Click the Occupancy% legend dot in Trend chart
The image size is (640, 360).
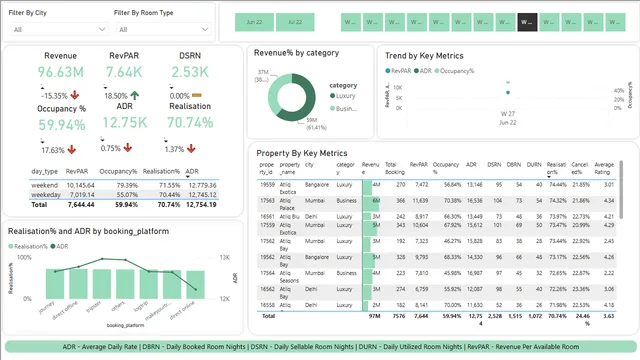[x=437, y=71]
